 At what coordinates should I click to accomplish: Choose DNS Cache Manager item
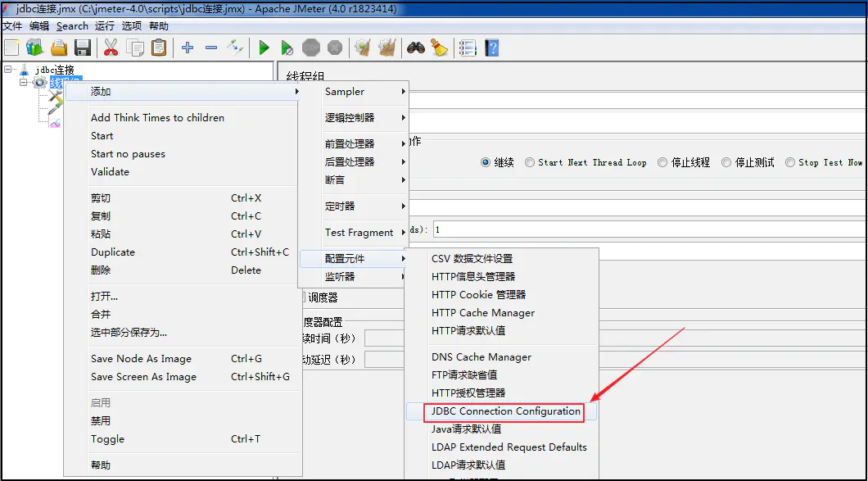tap(502, 357)
